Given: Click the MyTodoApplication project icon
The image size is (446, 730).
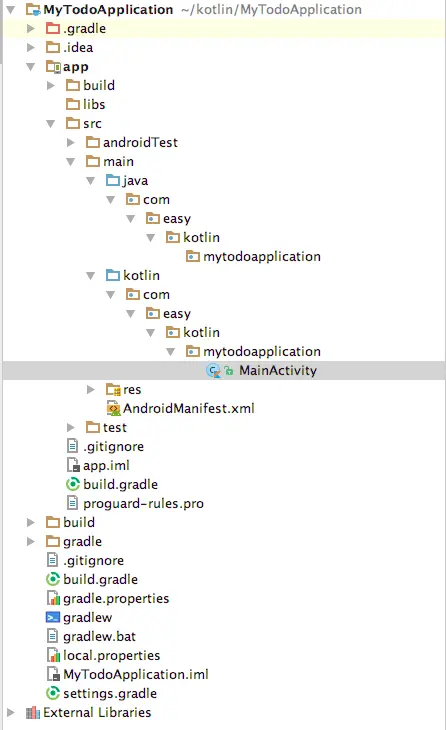Looking at the screenshot, I should coord(33,9).
